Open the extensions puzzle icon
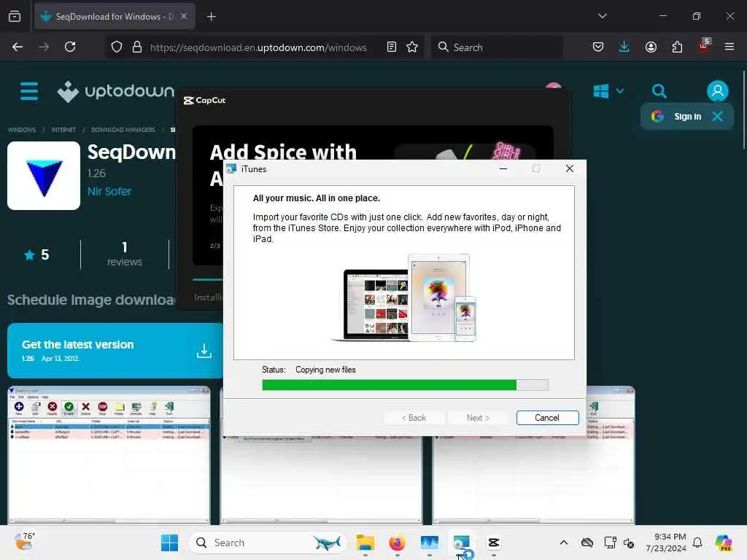 point(677,47)
